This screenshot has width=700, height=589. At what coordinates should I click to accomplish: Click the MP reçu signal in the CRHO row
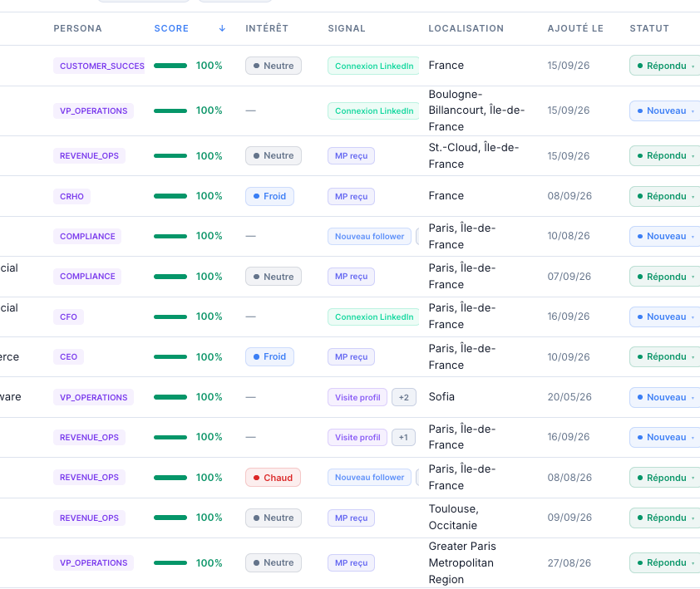pyautogui.click(x=352, y=196)
